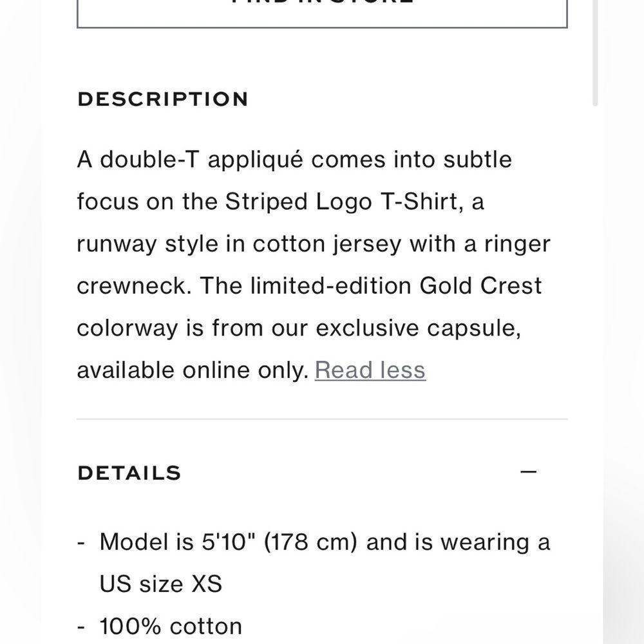Click the words exclusive capsule
Image resolution: width=644 pixels, height=644 pixels.
point(419,328)
